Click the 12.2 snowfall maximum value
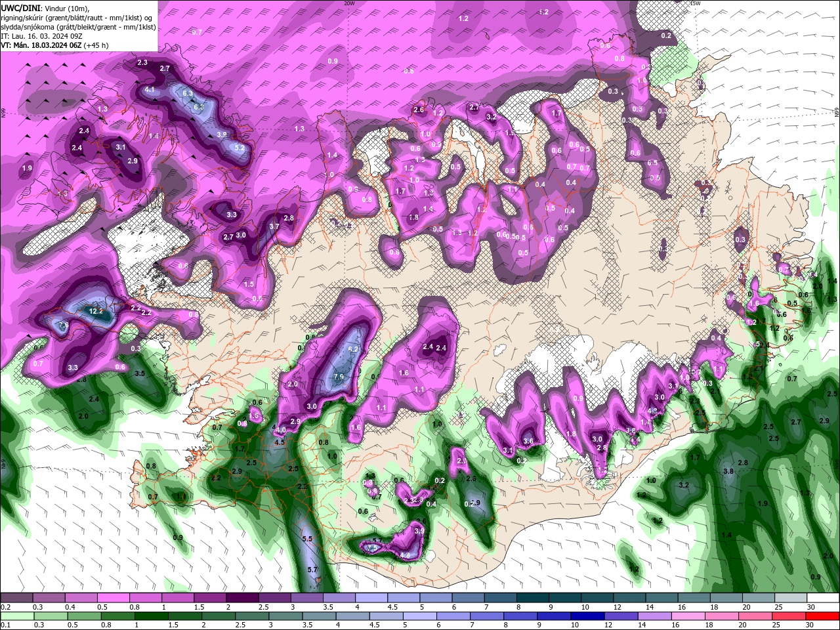Screen dimensions: 840x630 [96, 312]
